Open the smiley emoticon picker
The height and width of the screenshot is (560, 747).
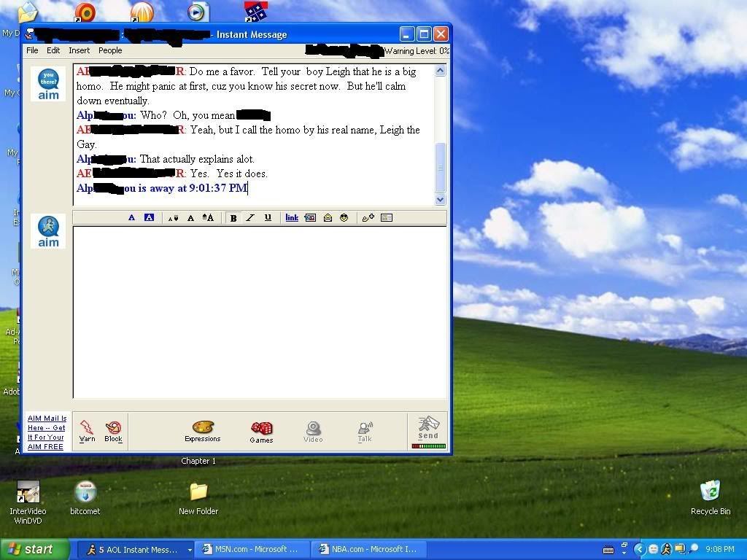click(x=344, y=217)
